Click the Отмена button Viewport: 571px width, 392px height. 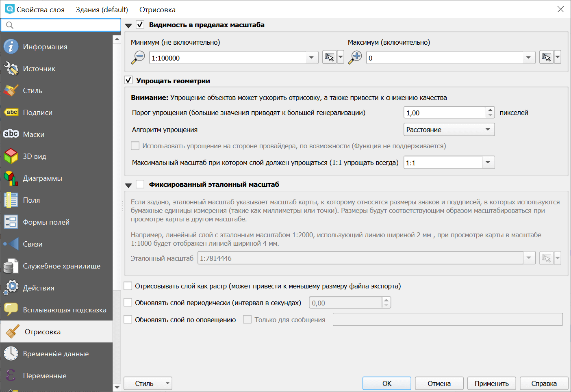tap(439, 383)
